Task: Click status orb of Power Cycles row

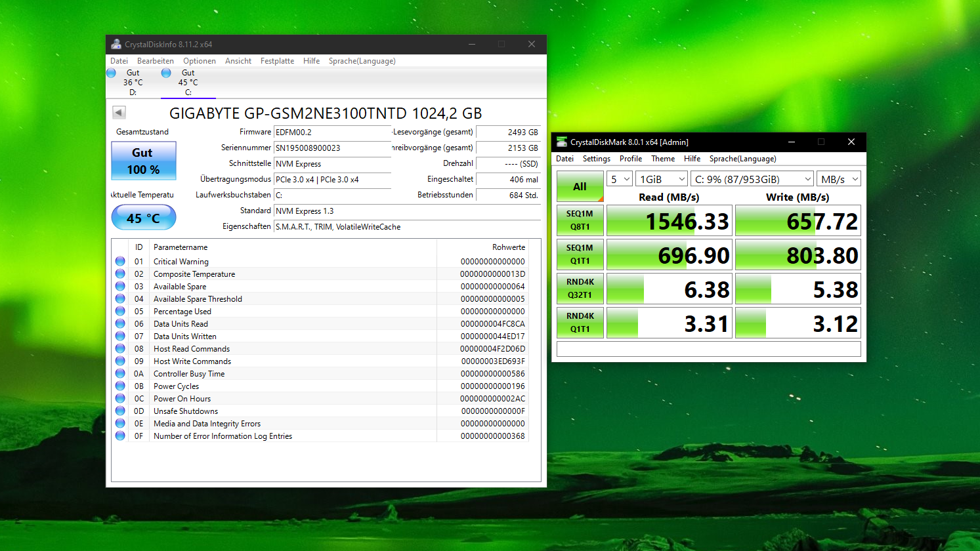Action: (x=120, y=386)
